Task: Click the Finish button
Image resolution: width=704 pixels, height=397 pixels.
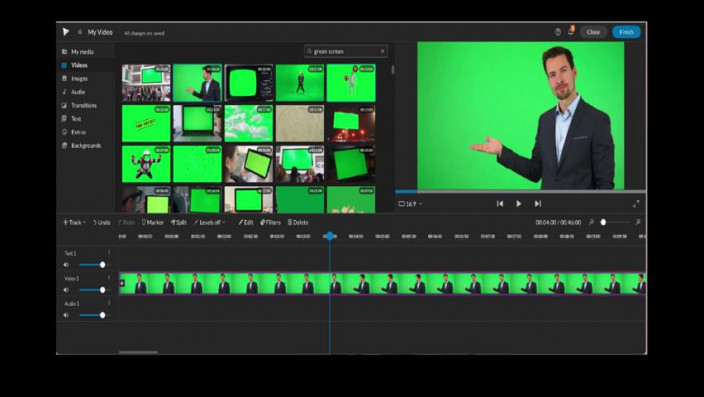Action: point(626,32)
